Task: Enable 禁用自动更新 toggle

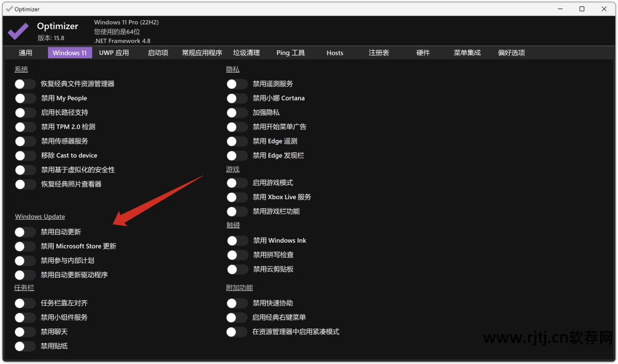Action: [25, 232]
